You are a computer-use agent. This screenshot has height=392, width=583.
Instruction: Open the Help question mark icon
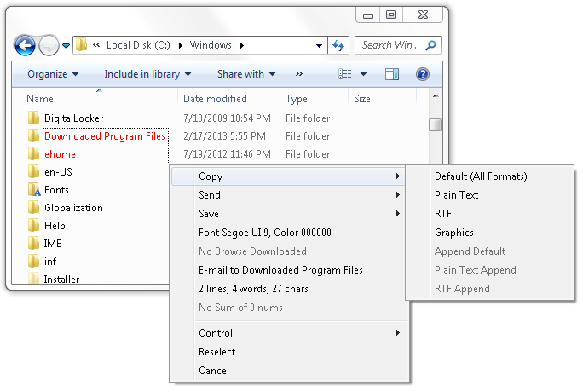423,74
